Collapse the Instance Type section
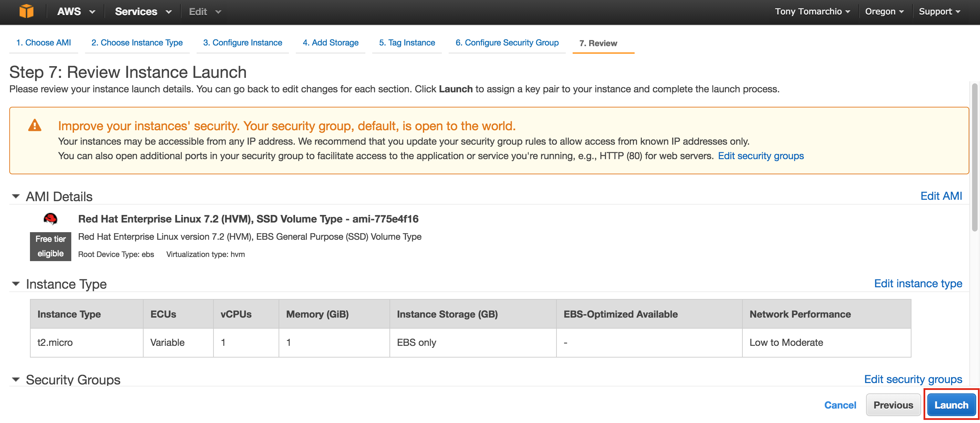 coord(15,283)
